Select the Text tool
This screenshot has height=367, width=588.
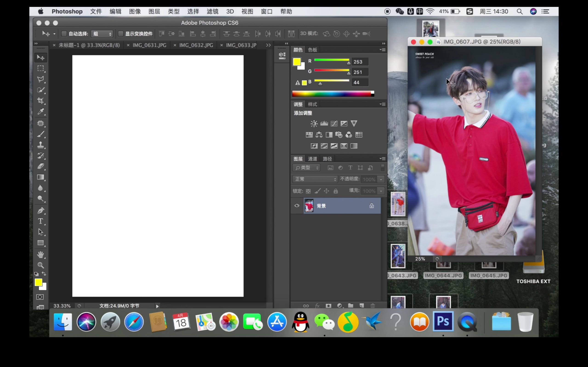(x=41, y=221)
